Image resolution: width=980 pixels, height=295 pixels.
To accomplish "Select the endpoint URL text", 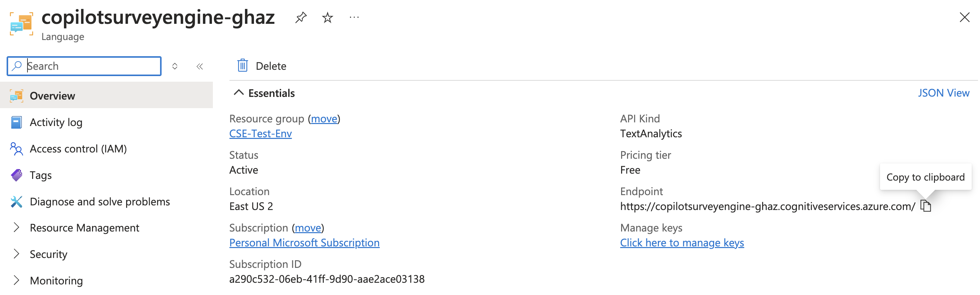I will 767,206.
